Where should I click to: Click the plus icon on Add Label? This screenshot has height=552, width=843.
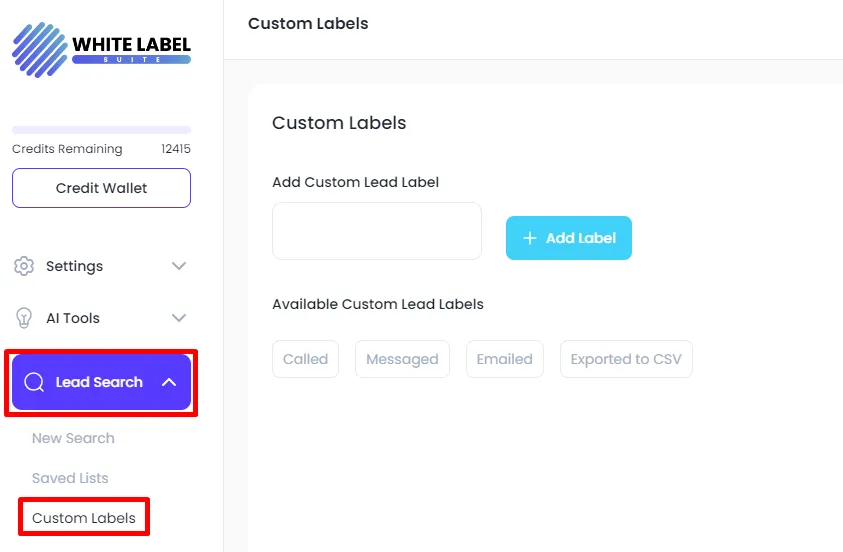[x=530, y=238]
